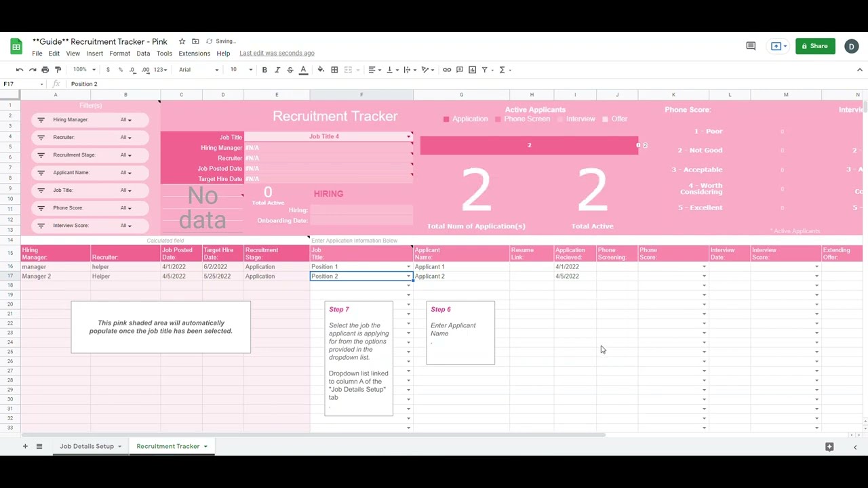Click the move to folder icon
Viewport: 868px width, 488px height.
point(195,41)
